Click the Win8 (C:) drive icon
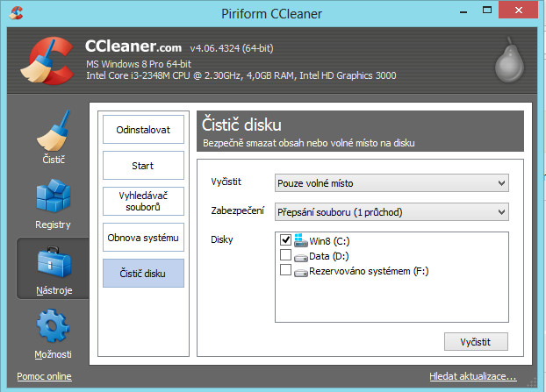 (300, 240)
